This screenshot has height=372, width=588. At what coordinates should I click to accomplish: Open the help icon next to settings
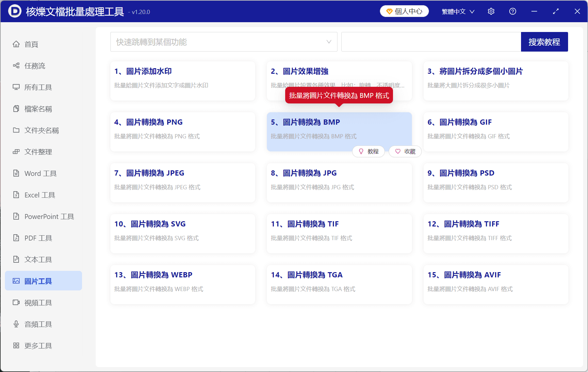tap(513, 11)
